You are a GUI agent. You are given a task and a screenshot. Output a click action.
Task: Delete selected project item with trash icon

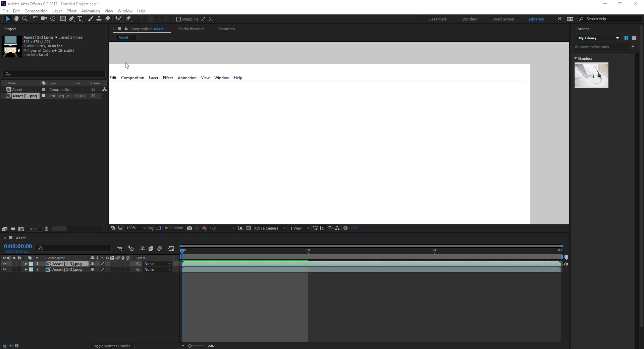(x=47, y=229)
